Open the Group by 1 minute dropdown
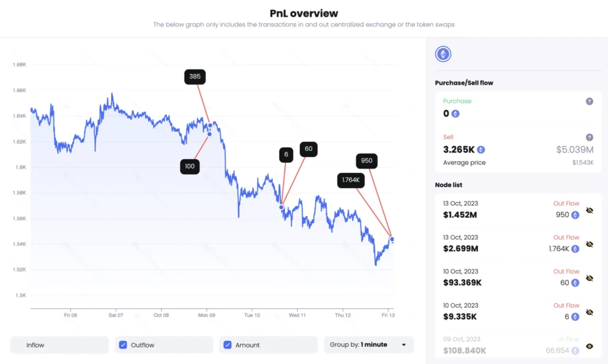Image resolution: width=608 pixels, height=364 pixels. (x=368, y=345)
